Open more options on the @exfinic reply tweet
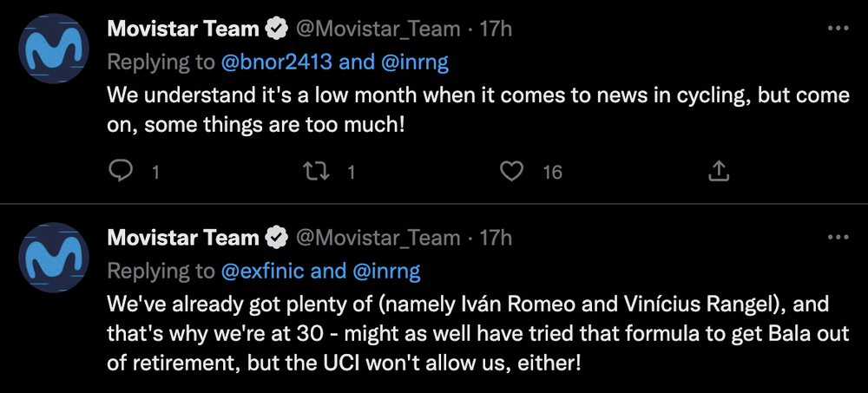 click(x=838, y=238)
